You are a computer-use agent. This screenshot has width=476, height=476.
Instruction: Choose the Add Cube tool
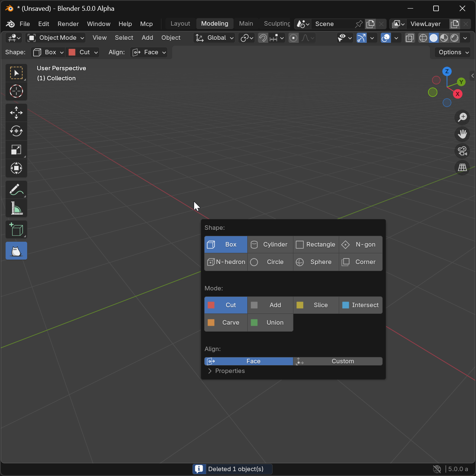click(16, 229)
